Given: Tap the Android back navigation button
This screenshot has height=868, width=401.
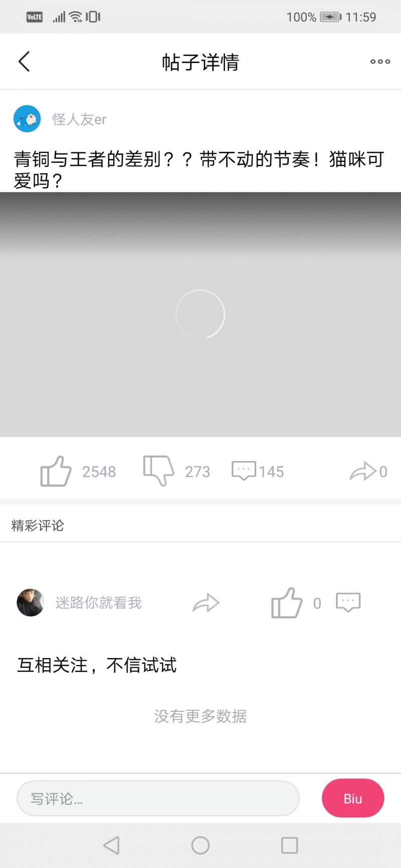Looking at the screenshot, I should (x=111, y=845).
